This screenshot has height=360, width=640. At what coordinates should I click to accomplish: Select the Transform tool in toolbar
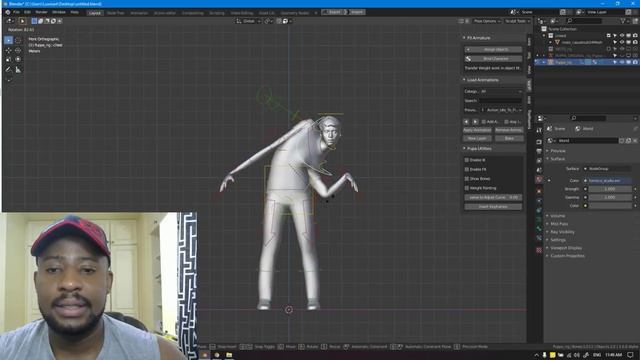click(x=18, y=60)
